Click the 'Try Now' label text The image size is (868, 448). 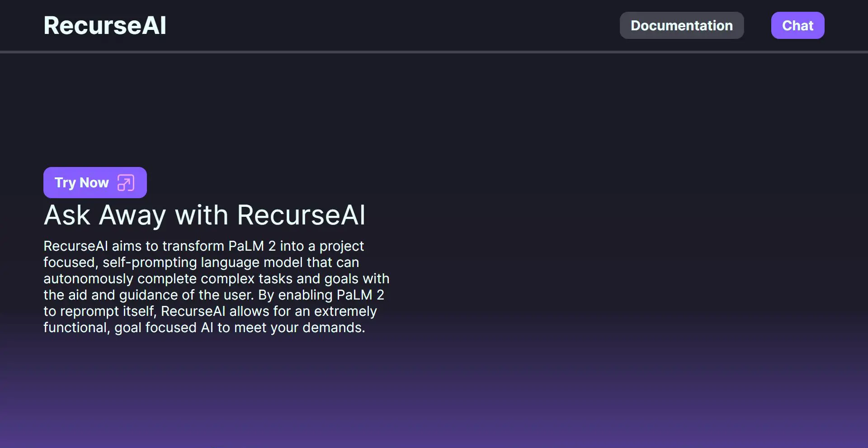[82, 183]
